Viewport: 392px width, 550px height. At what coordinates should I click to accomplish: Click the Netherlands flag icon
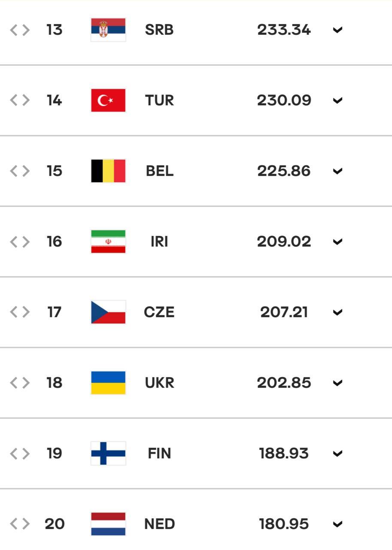(108, 523)
